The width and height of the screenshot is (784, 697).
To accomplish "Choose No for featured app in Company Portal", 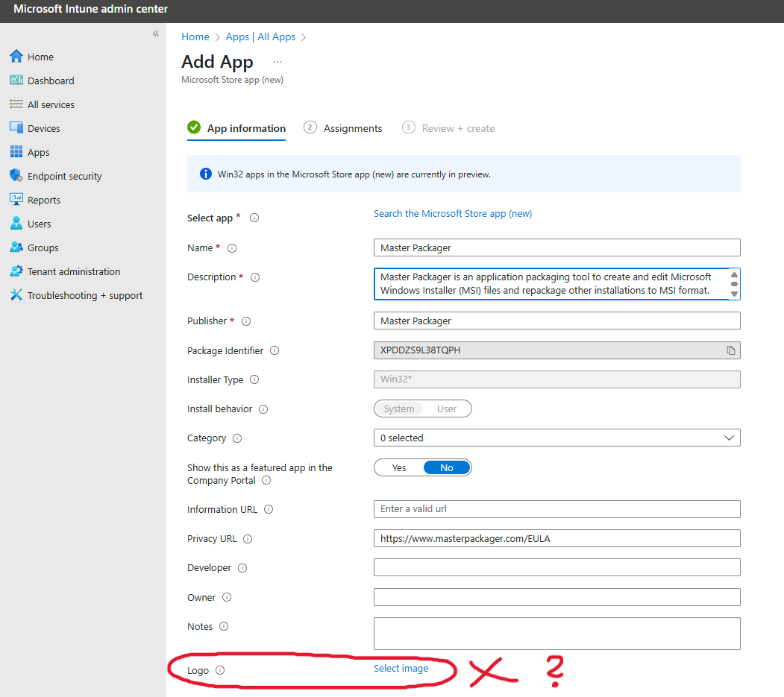I will [447, 467].
